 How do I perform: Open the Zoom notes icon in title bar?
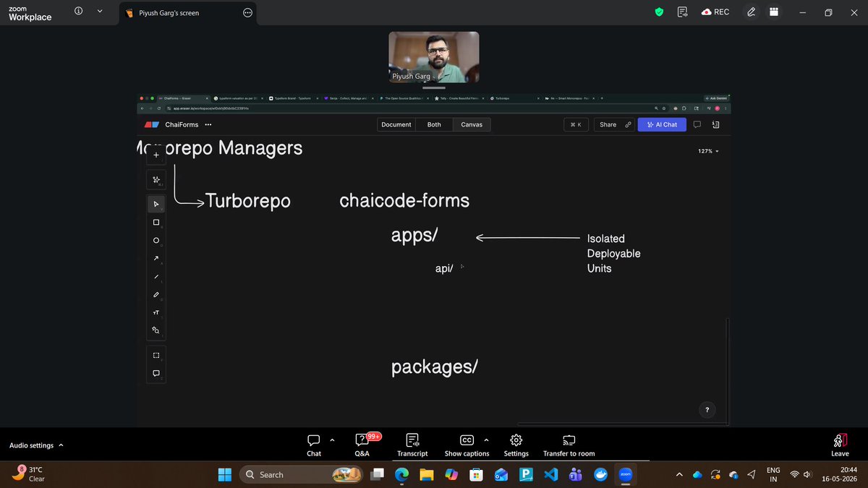click(x=682, y=12)
